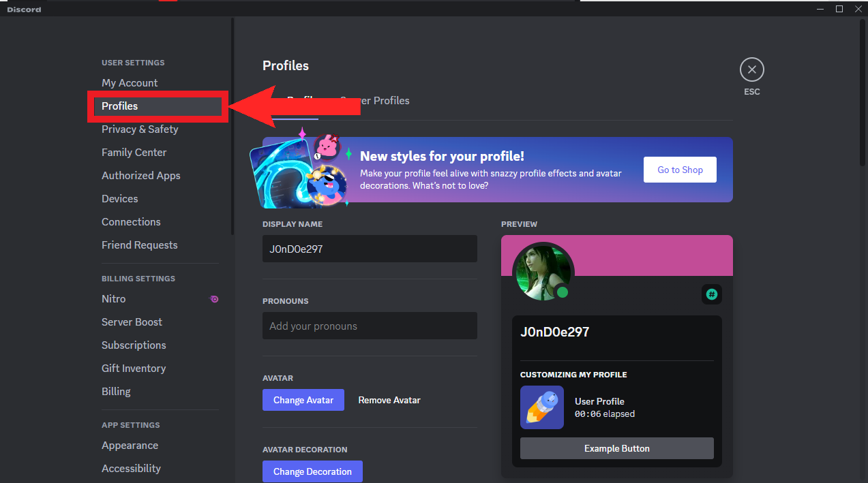This screenshot has height=483, width=868.
Task: Open Appearance settings
Action: [130, 446]
